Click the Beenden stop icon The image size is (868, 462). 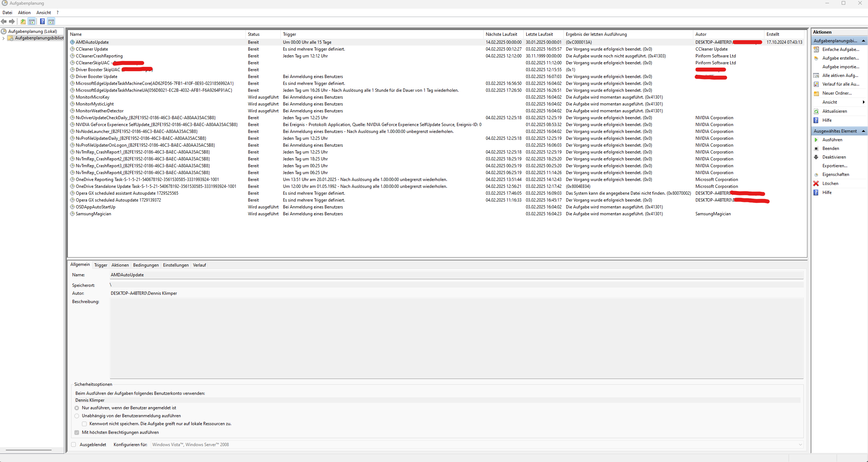coord(816,148)
